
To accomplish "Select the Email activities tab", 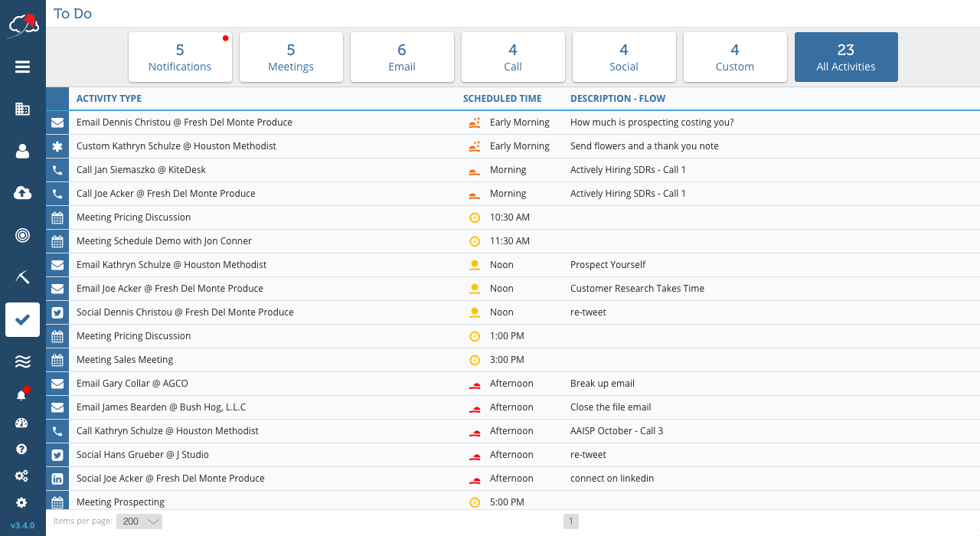I will [x=402, y=57].
